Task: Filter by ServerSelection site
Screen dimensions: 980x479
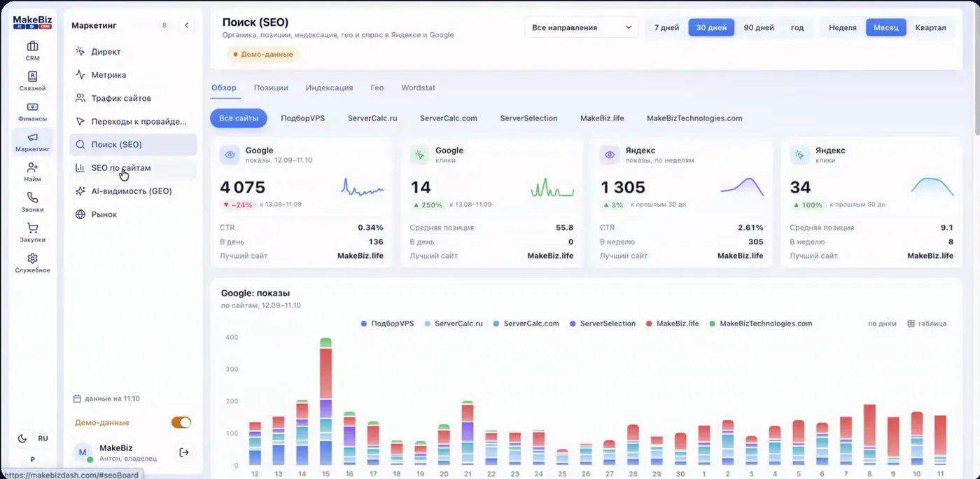Action: pyautogui.click(x=528, y=118)
